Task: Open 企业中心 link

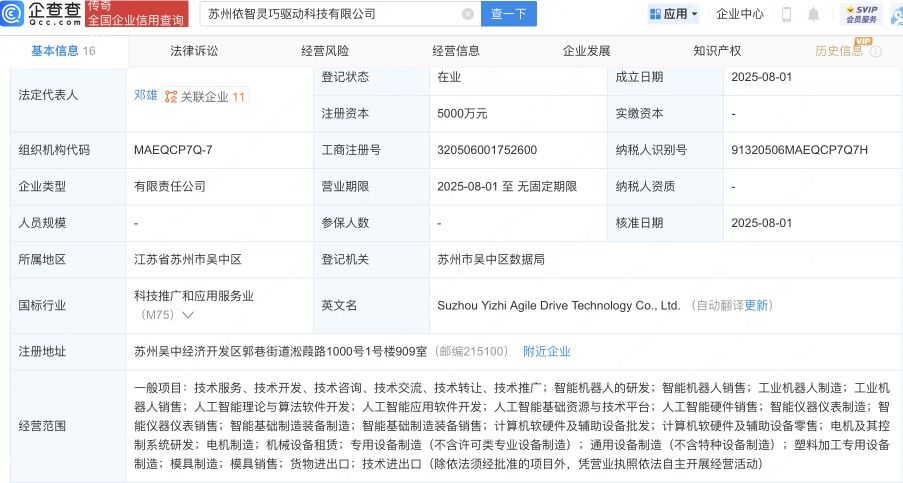Action: click(x=740, y=14)
